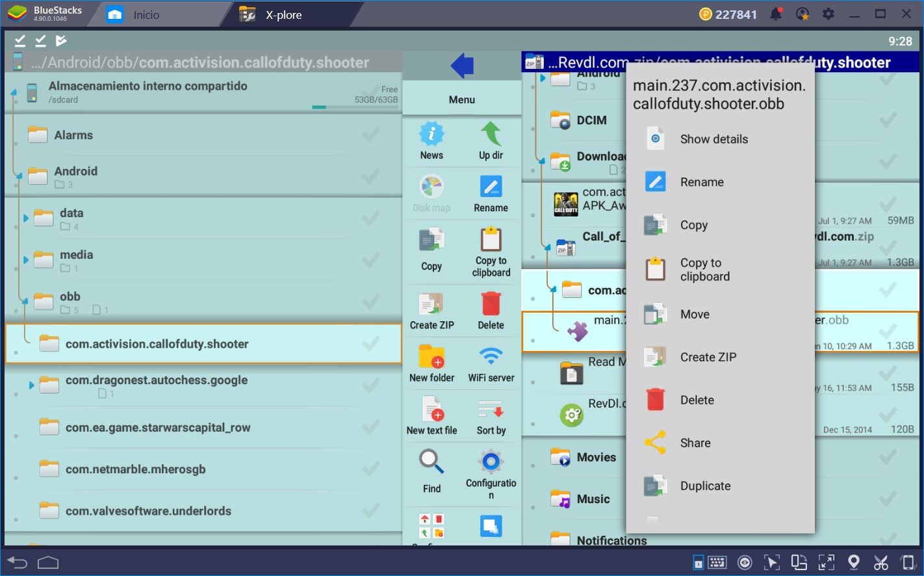Toggle checkmark for com.netmarble.mherosgb
The image size is (924, 576).
(x=371, y=469)
